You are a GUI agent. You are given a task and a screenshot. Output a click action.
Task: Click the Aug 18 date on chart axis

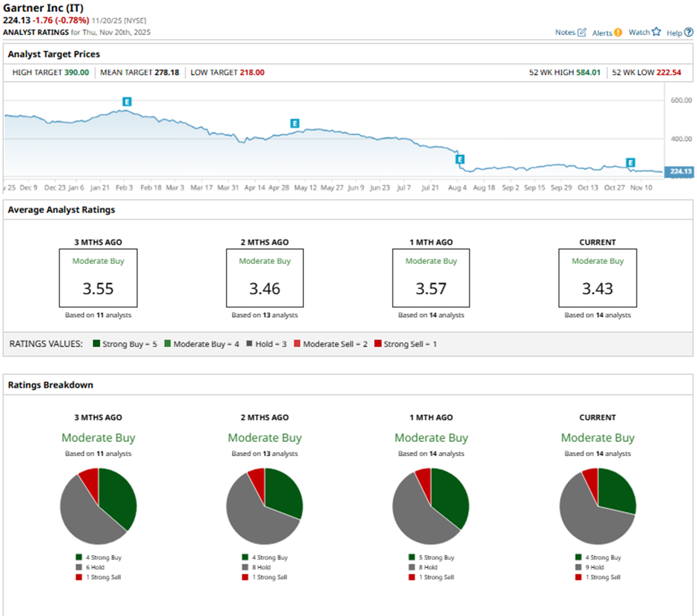tap(484, 188)
